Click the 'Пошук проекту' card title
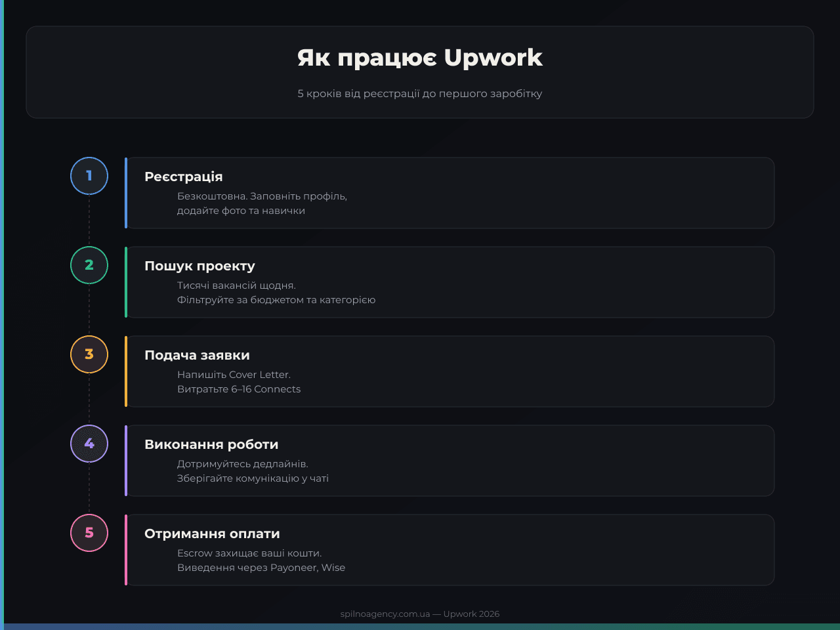This screenshot has height=630, width=840. pos(199,266)
